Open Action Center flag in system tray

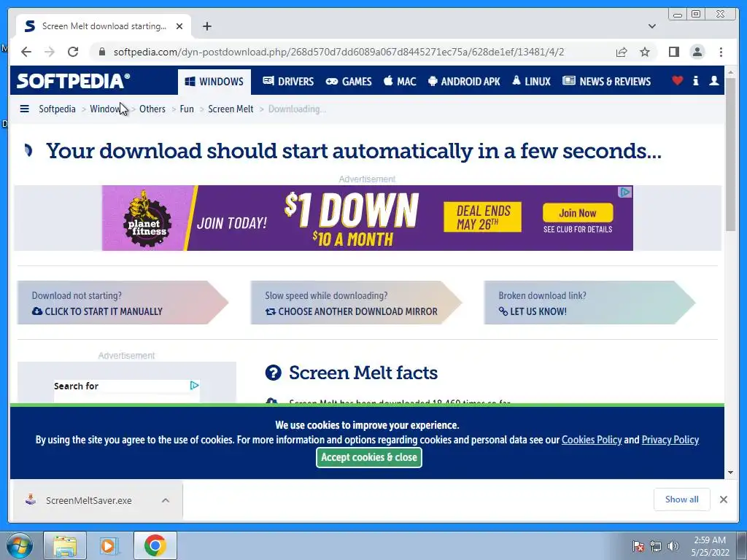click(638, 546)
